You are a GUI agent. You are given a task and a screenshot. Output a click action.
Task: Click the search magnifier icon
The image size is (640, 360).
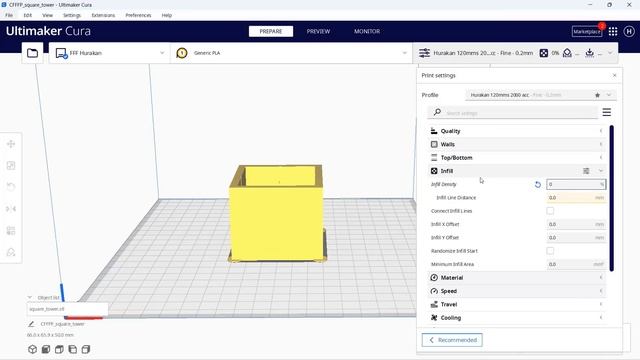[x=437, y=112]
